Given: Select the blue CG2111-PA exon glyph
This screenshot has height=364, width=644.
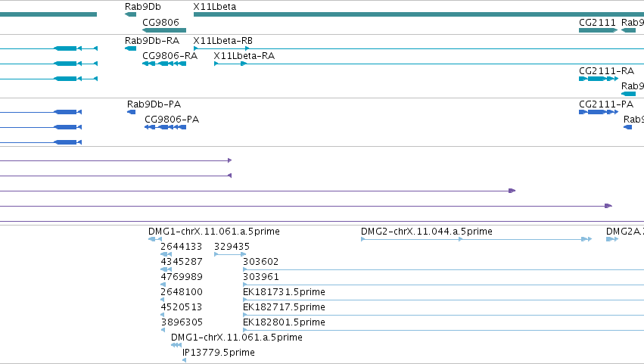Looking at the screenshot, I should point(599,112).
